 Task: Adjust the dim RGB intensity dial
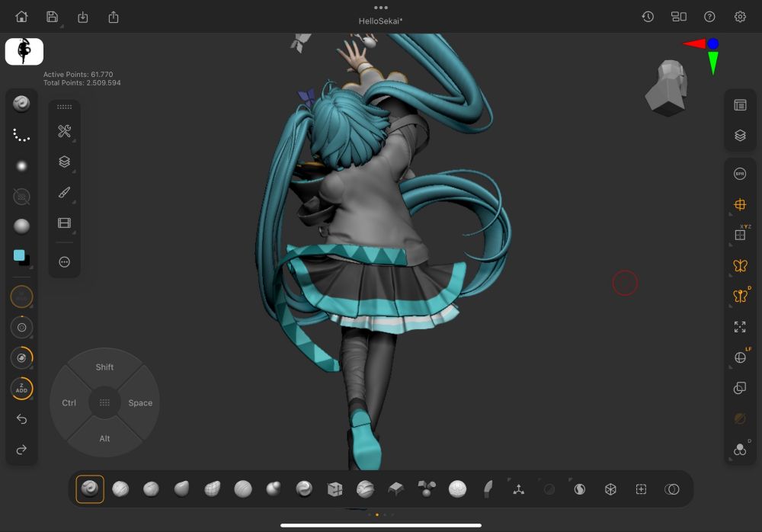point(21,296)
